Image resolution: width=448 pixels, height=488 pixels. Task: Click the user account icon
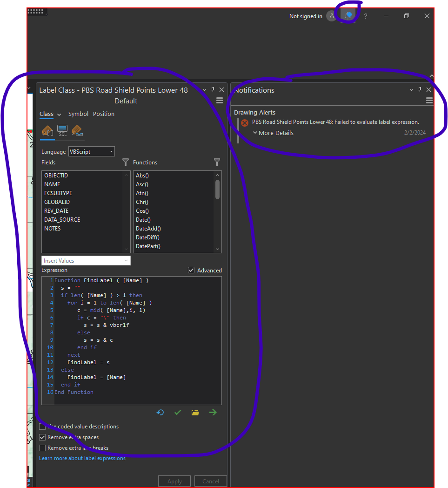pyautogui.click(x=332, y=16)
